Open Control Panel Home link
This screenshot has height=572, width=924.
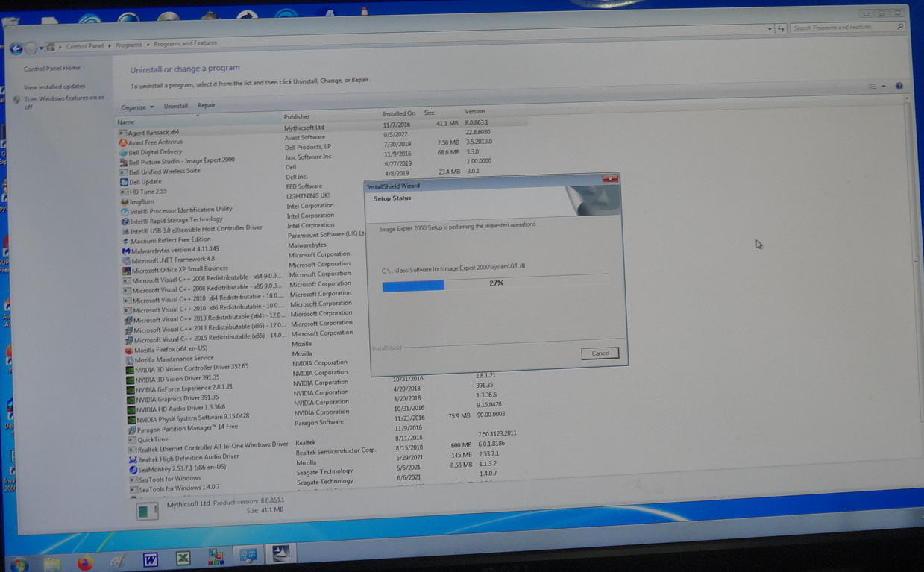coord(51,69)
